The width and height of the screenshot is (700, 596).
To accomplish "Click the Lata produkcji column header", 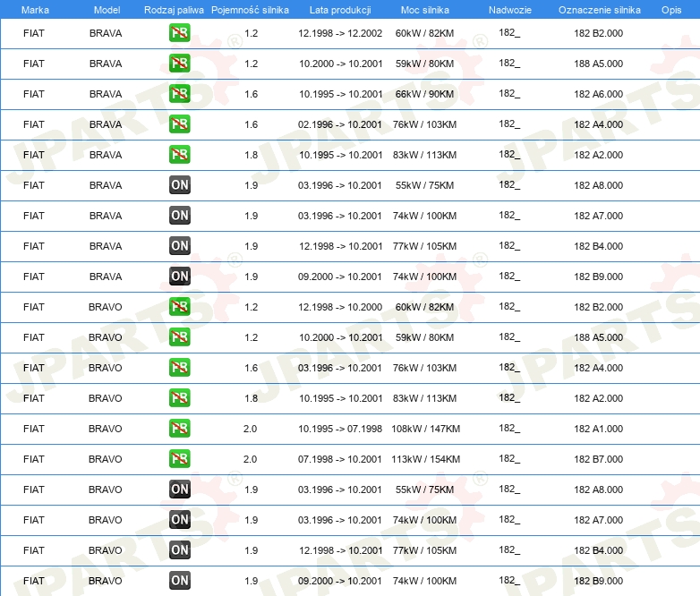I will (340, 10).
